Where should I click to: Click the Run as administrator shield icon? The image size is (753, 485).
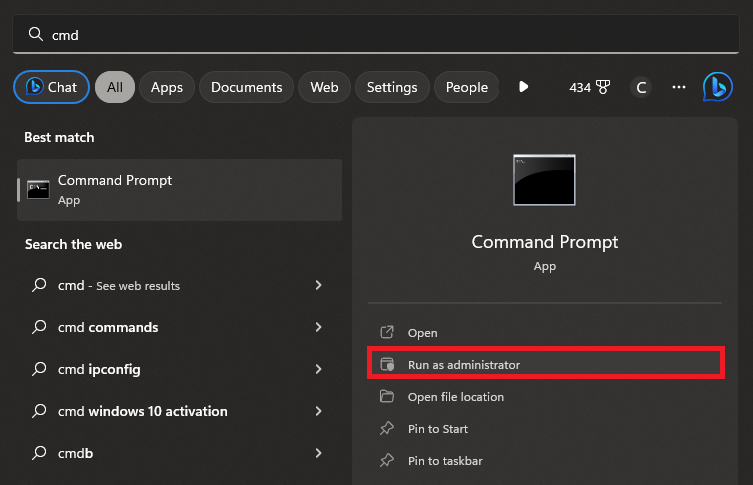[387, 365]
